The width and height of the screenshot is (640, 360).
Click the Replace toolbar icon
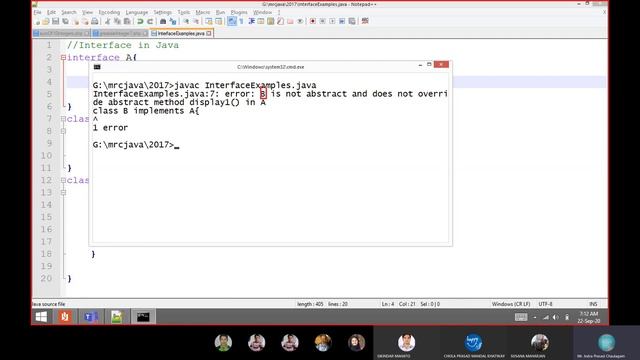(x=173, y=21)
